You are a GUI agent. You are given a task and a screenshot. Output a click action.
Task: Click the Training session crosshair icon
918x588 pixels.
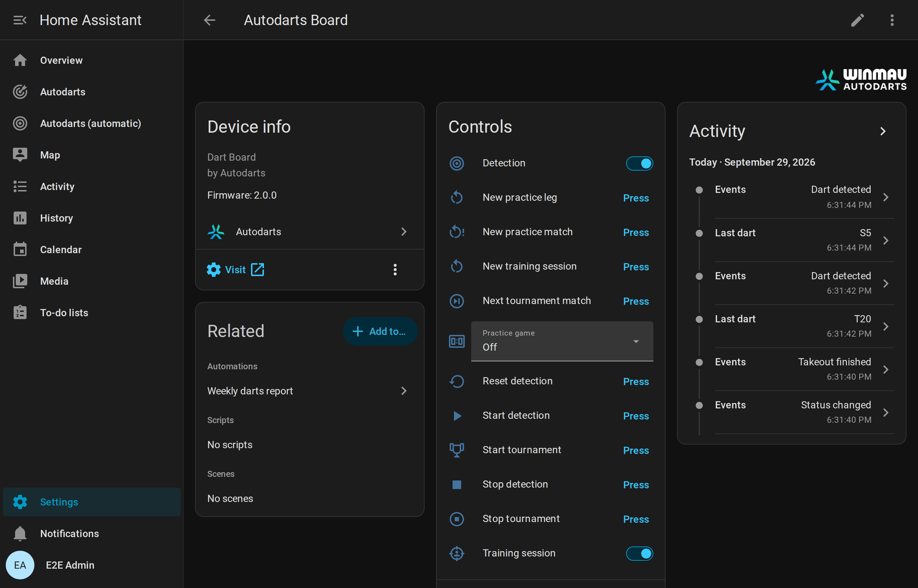coord(457,553)
